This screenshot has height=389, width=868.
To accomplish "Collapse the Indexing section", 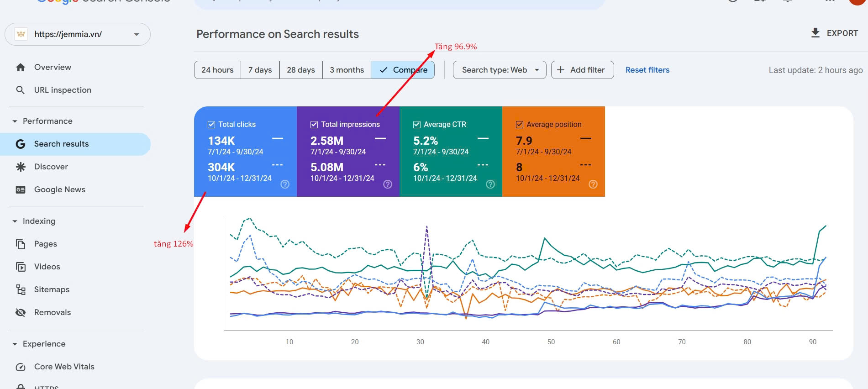I will click(15, 221).
